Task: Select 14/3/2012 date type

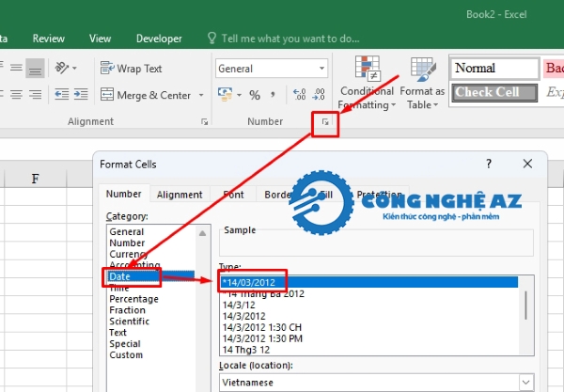Action: coord(243,316)
